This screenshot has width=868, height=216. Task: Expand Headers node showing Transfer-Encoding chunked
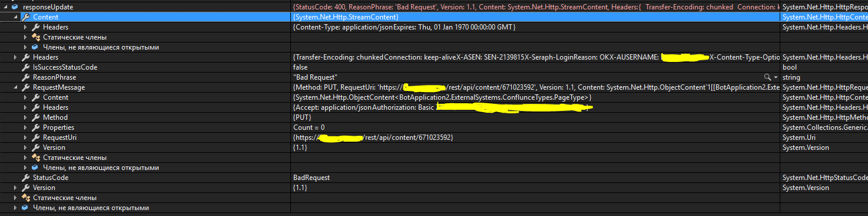tap(15, 57)
